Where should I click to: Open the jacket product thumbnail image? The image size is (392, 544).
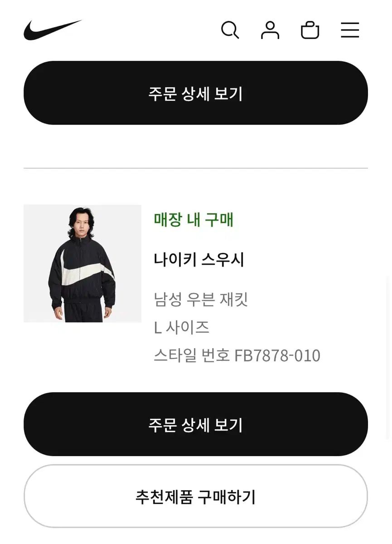click(82, 263)
